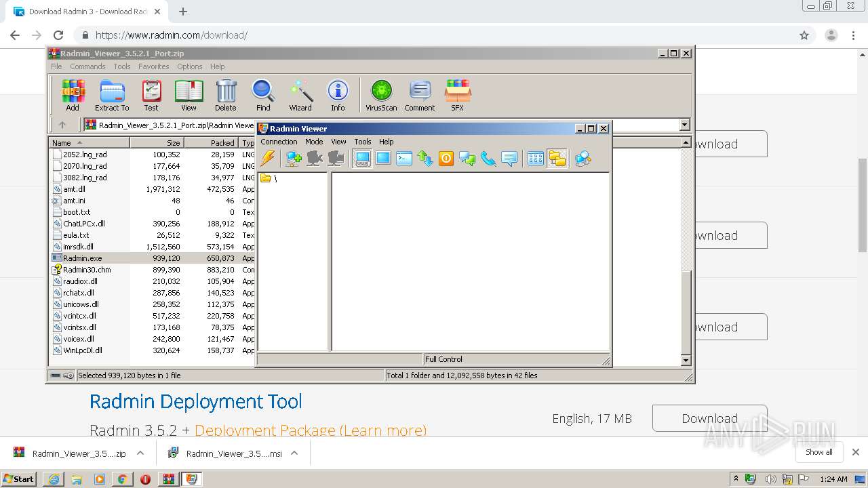This screenshot has width=868, height=488.
Task: Expand options for the downloaded msi file
Action: pyautogui.click(x=294, y=453)
